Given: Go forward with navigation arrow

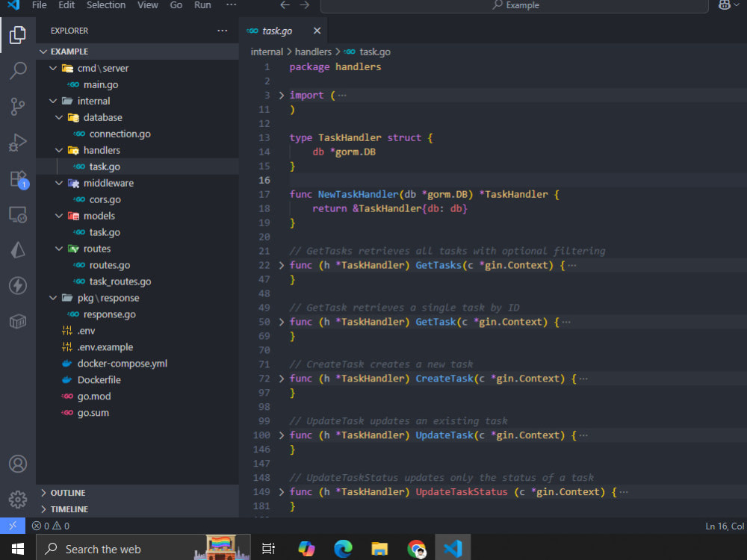Looking at the screenshot, I should (305, 5).
